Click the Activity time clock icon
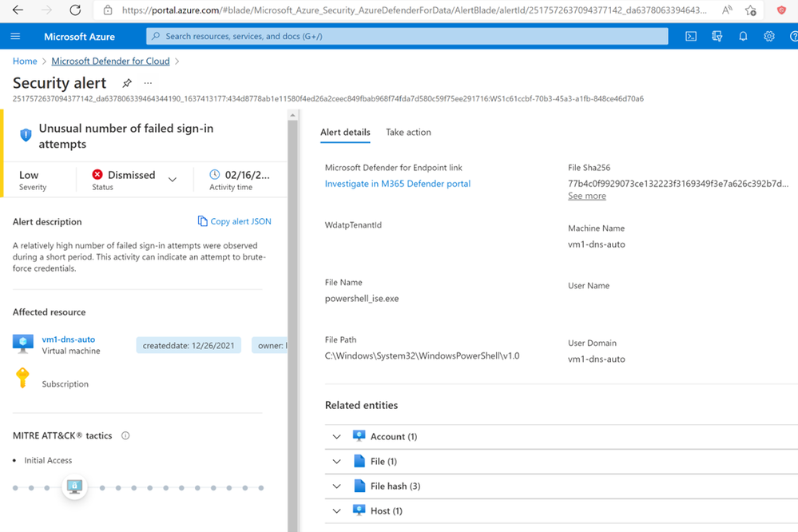798x532 pixels. (x=215, y=175)
